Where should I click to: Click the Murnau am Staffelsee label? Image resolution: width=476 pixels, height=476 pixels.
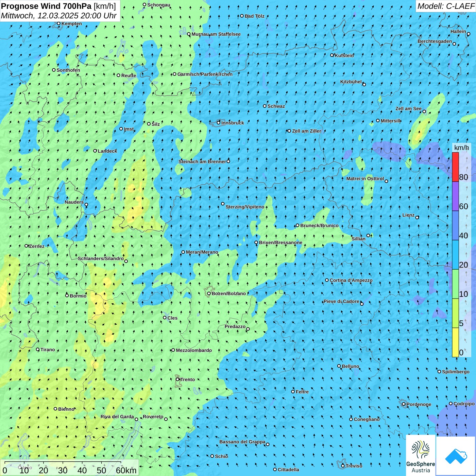tap(216, 34)
